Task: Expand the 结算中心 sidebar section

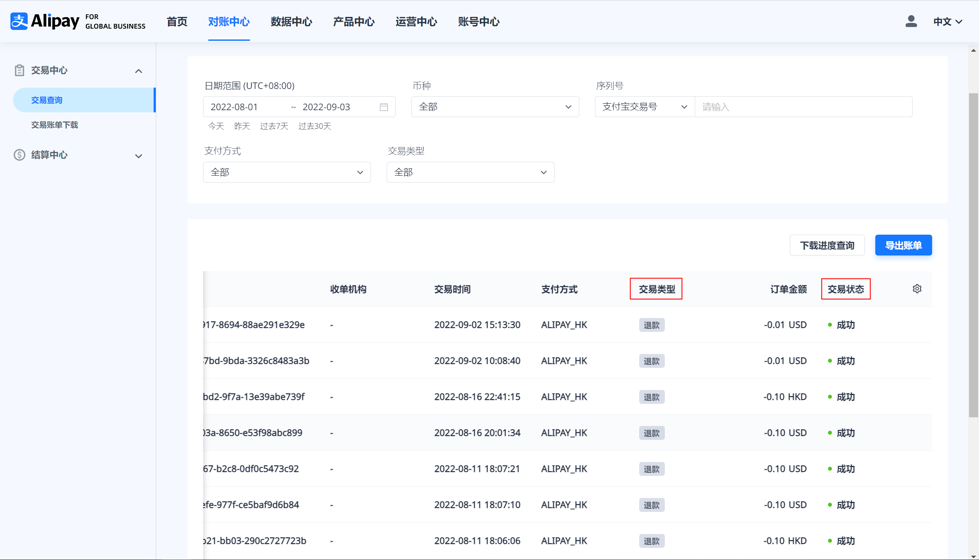Action: pyautogui.click(x=138, y=156)
